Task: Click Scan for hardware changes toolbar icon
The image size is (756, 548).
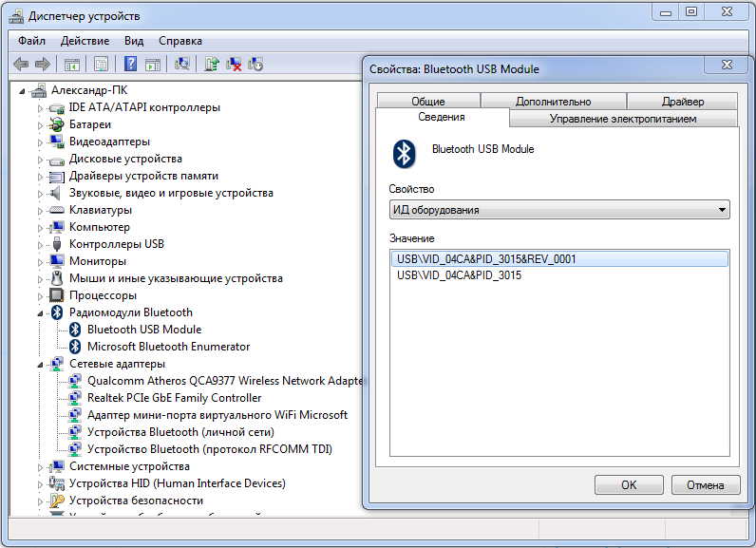Action: pyautogui.click(x=183, y=65)
